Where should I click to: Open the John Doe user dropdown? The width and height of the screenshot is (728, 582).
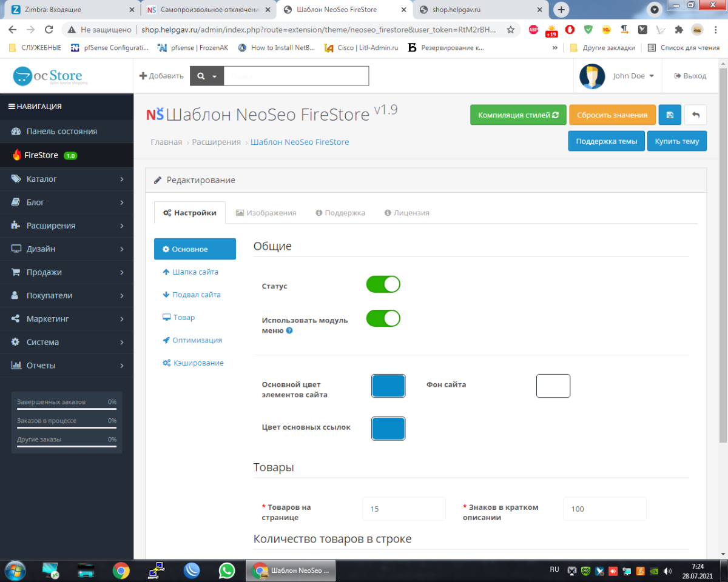(x=617, y=76)
